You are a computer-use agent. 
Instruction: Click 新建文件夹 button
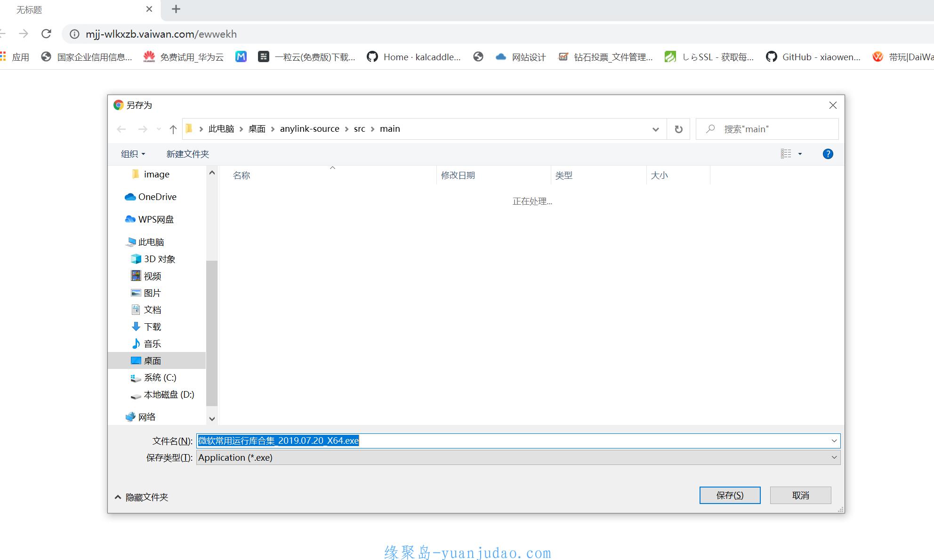pos(187,154)
